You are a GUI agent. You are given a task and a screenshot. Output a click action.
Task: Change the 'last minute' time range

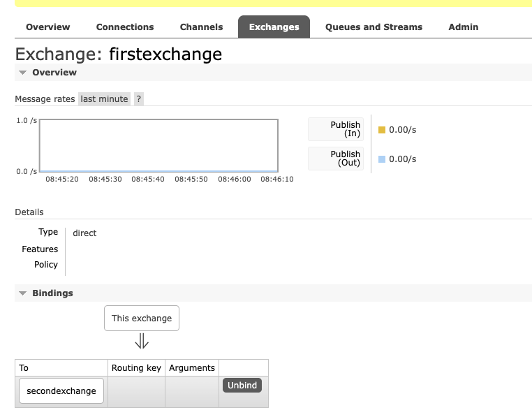[x=104, y=98]
